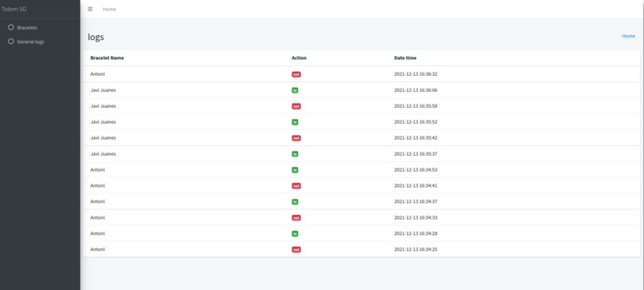Select Javi Juanes in the 16:35:37 row

point(103,153)
